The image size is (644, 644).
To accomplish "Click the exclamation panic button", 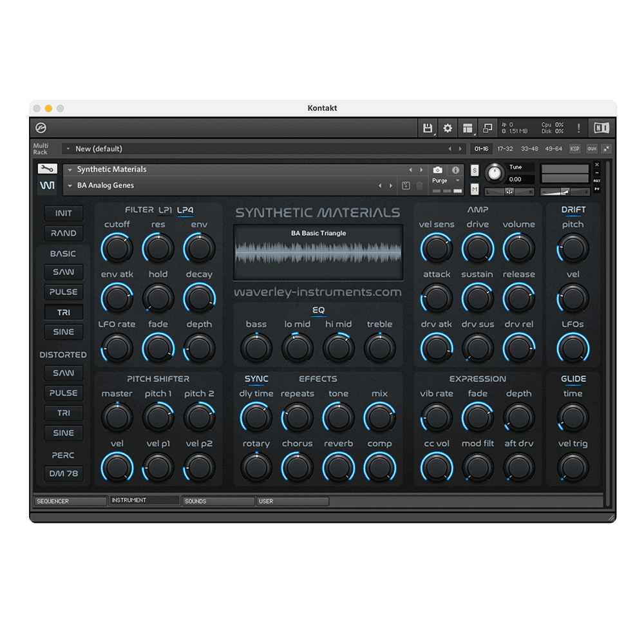I will click(x=578, y=128).
